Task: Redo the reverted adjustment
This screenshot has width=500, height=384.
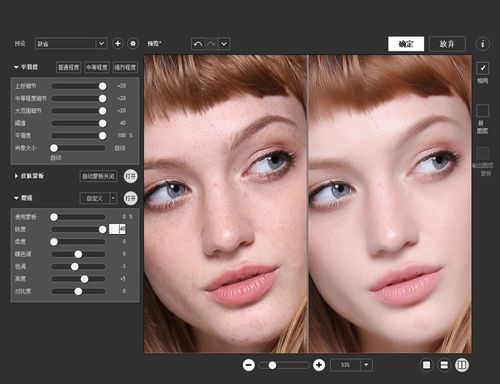Action: tap(211, 44)
